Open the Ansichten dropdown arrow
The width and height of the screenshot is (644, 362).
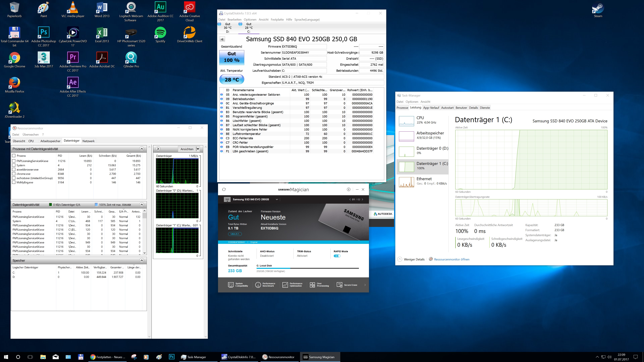coord(198,149)
